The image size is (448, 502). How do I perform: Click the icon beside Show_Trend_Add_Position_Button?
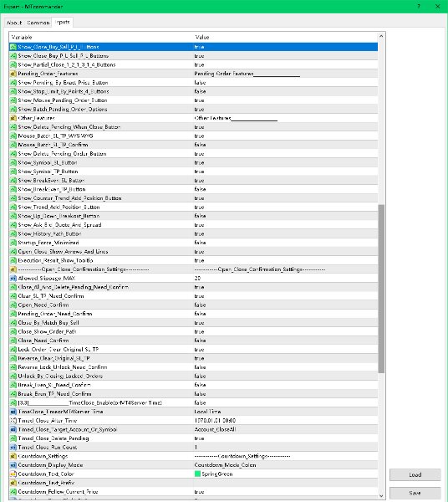(x=13, y=207)
